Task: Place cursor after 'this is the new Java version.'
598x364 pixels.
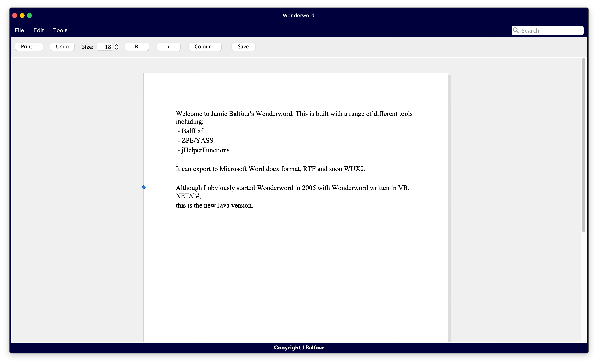Action: (x=254, y=205)
